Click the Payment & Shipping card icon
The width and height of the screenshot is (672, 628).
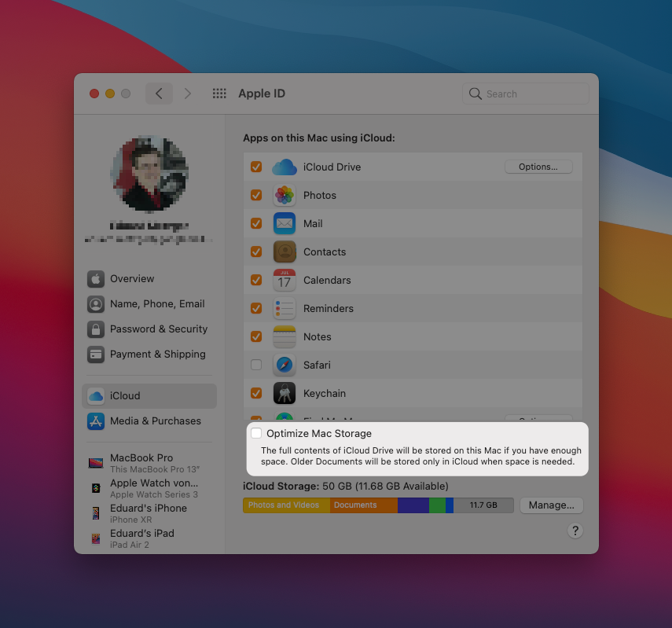tap(96, 354)
